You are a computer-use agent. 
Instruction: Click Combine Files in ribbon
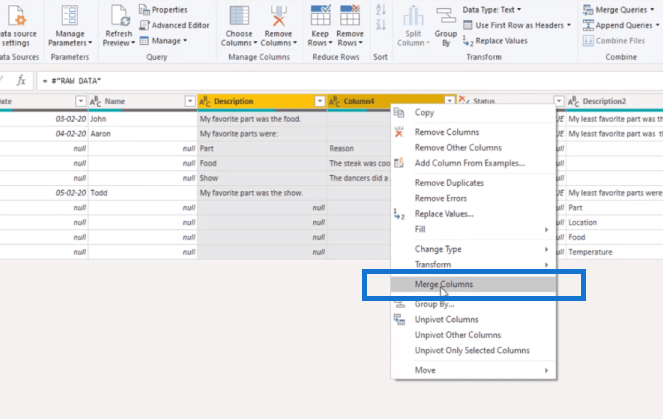pyautogui.click(x=614, y=41)
